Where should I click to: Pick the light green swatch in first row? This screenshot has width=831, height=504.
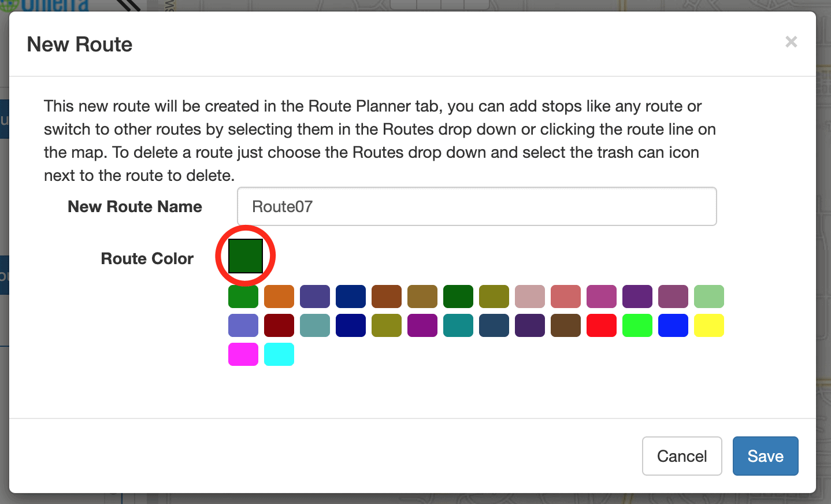coord(709,297)
